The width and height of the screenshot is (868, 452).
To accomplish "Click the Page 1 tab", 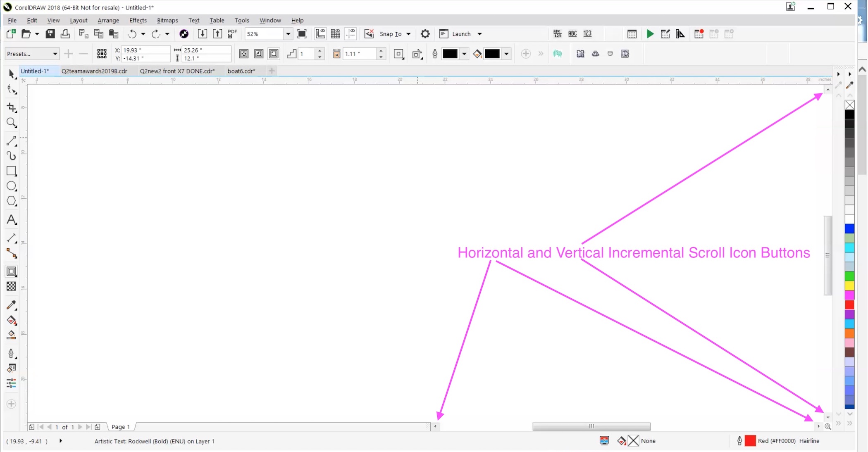I will pyautogui.click(x=121, y=427).
